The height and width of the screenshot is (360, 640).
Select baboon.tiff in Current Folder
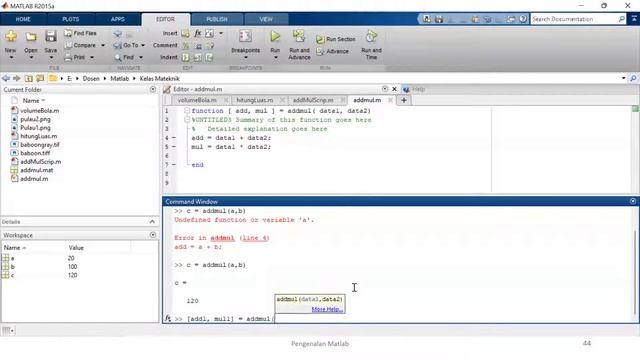pyautogui.click(x=35, y=153)
